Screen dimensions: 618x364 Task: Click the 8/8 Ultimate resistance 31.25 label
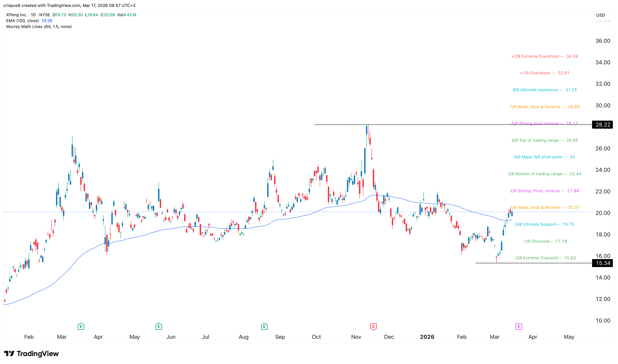point(544,90)
